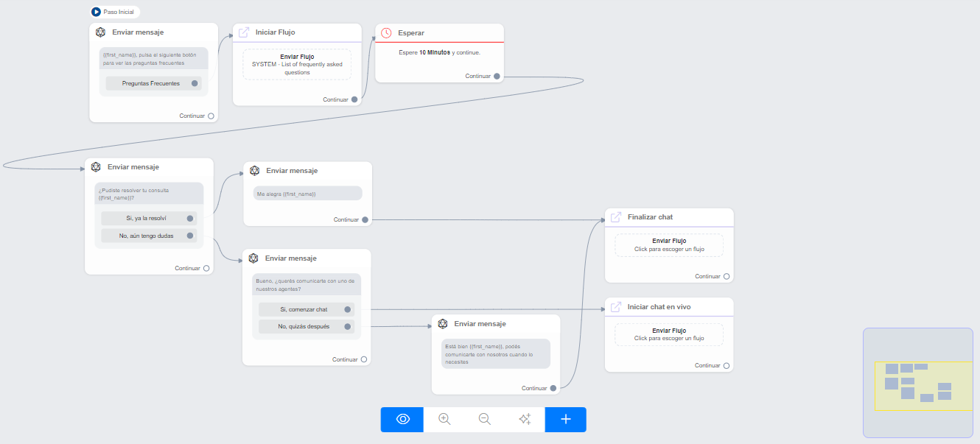Click the Iniciar chat en vivo icon
The image size is (980, 444).
tap(616, 307)
